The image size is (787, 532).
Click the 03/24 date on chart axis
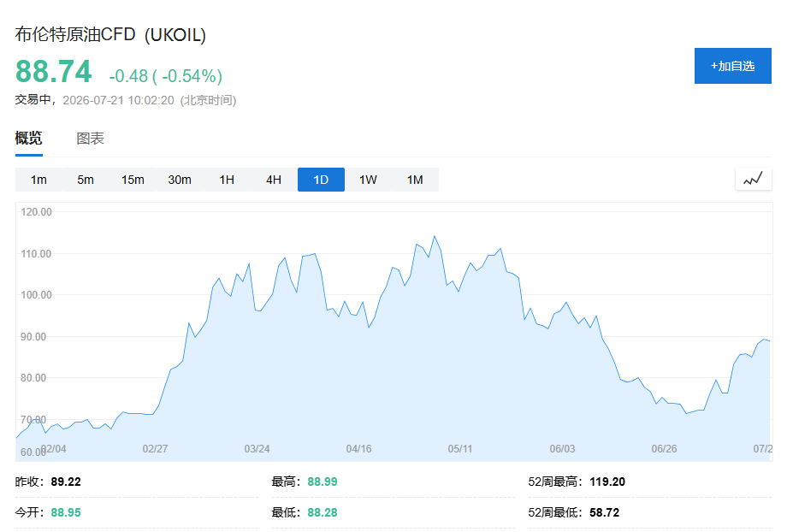coord(257,449)
